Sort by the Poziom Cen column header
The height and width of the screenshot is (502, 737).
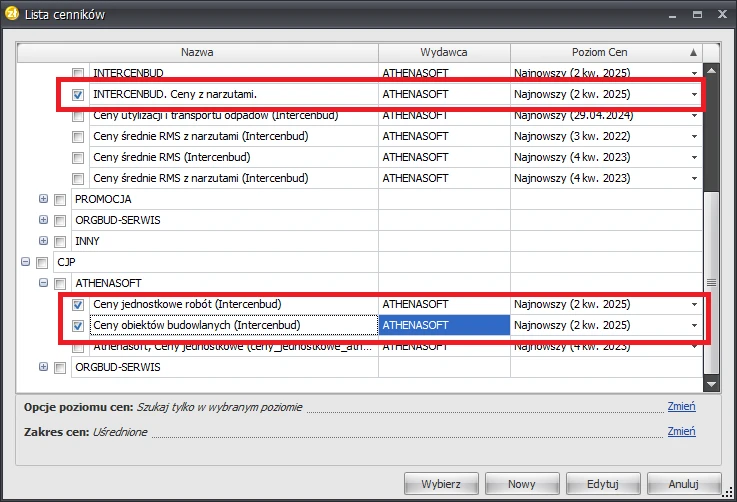606,52
